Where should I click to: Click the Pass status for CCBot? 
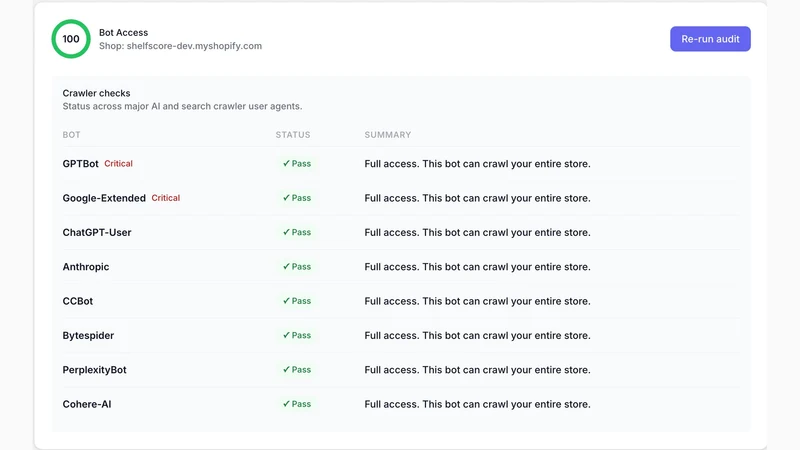pos(297,301)
